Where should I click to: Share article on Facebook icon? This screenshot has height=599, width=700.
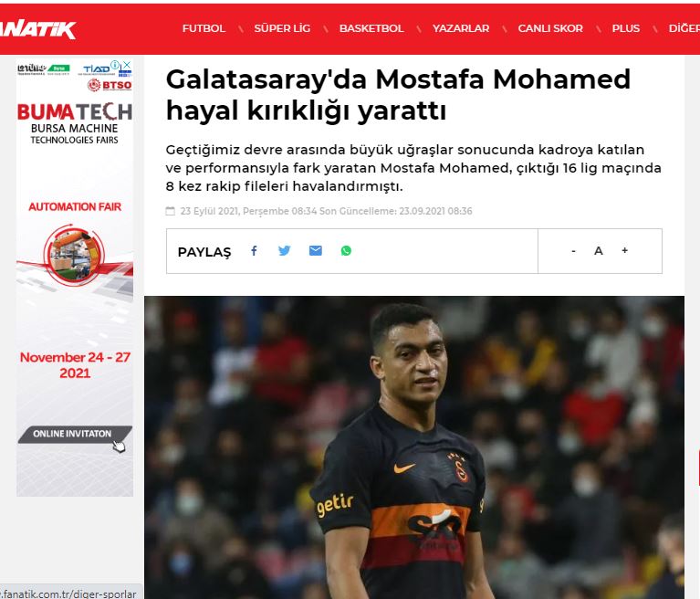[x=254, y=250]
